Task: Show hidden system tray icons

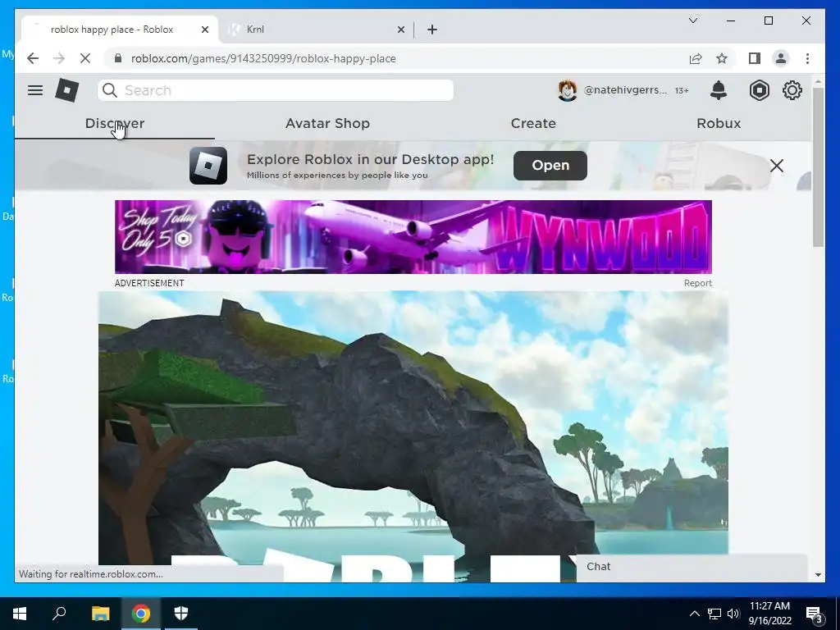Action: click(694, 614)
